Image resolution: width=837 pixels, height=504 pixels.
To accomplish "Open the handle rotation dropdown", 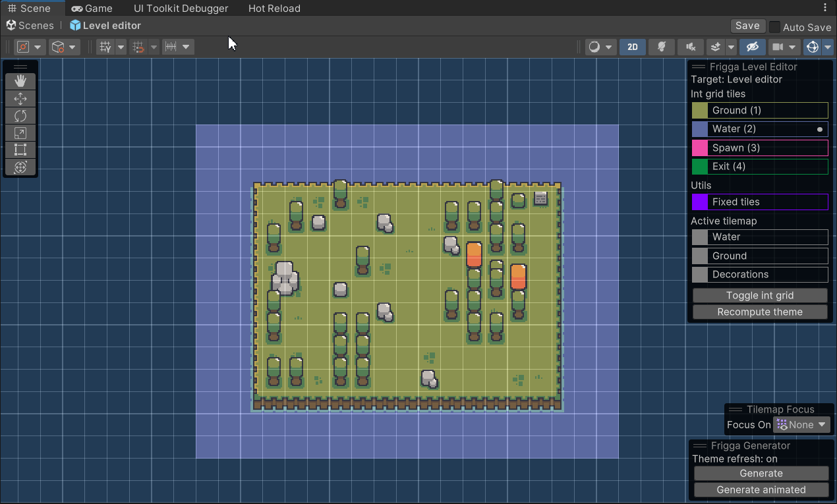I will pyautogui.click(x=72, y=47).
